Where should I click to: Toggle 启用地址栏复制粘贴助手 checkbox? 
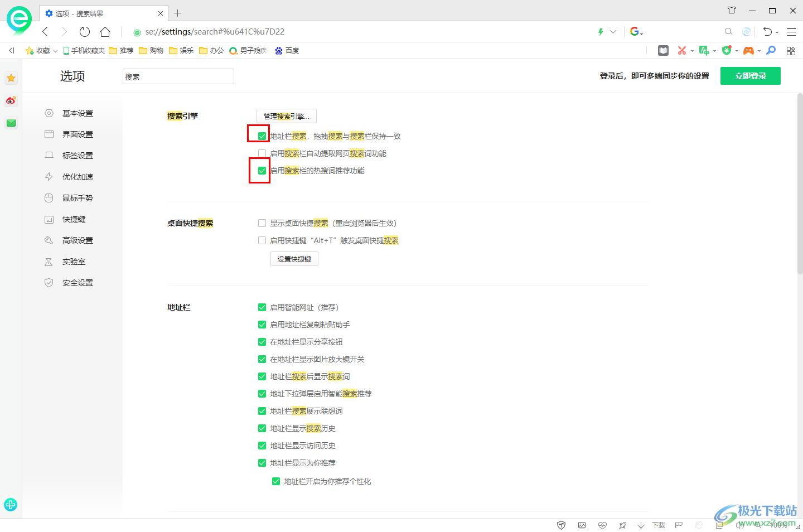[262, 325]
